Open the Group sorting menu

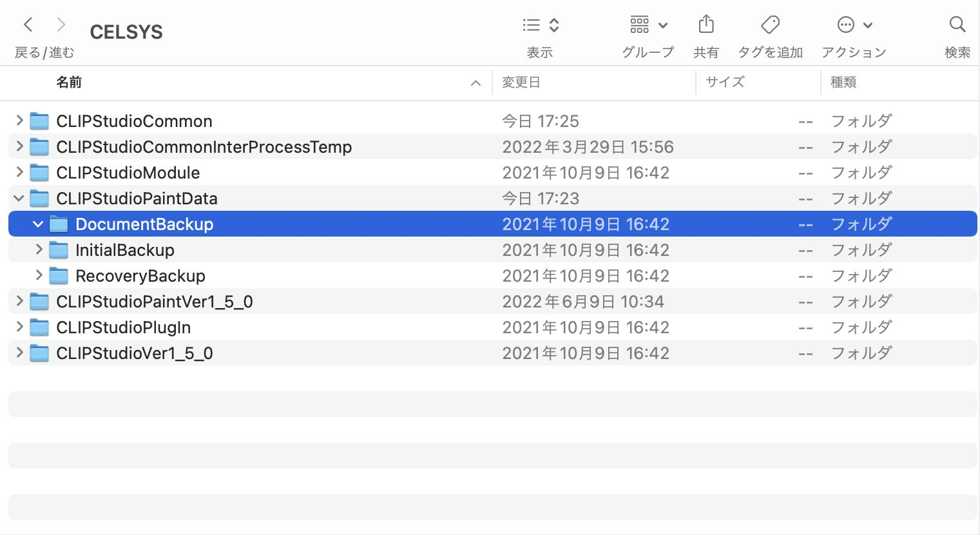point(648,25)
